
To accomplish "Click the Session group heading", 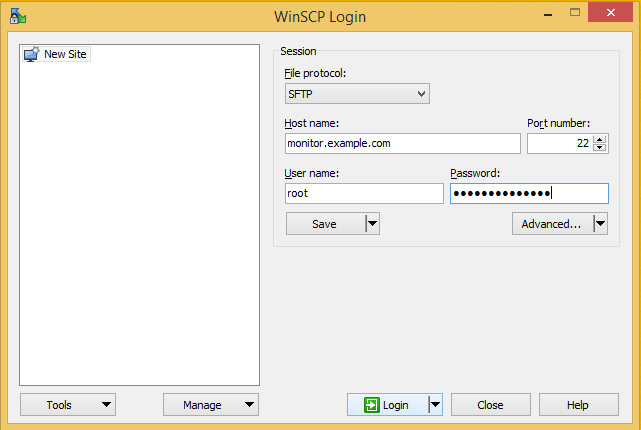I will (298, 52).
